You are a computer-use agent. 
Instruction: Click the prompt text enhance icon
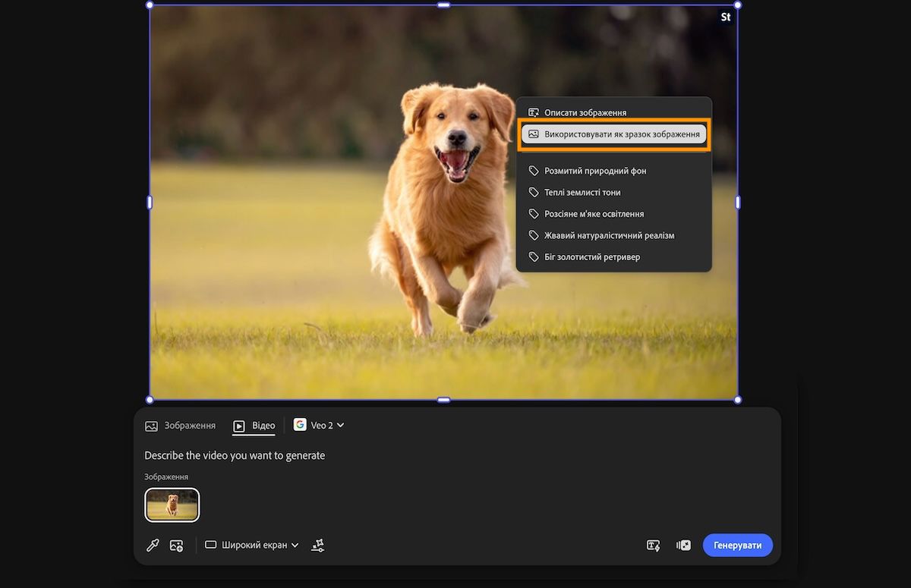(653, 545)
